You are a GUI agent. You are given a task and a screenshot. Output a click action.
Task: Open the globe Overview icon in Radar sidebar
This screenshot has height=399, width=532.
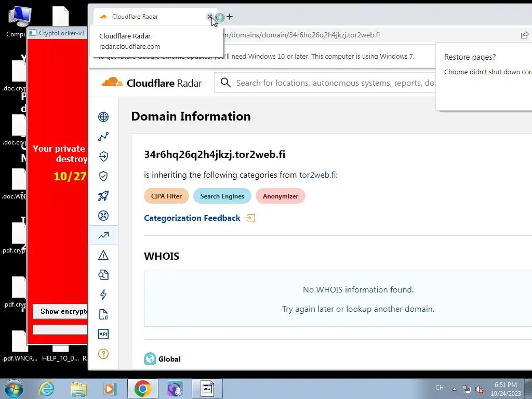(x=103, y=117)
